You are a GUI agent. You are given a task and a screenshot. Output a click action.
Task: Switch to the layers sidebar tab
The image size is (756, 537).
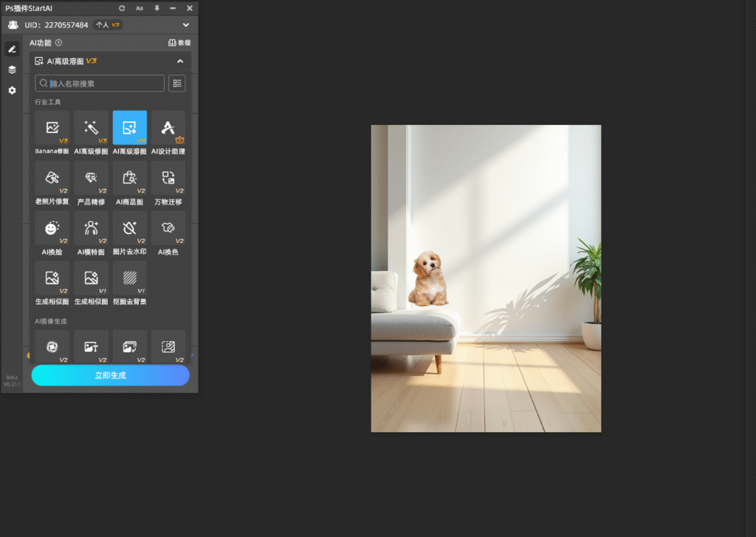12,69
